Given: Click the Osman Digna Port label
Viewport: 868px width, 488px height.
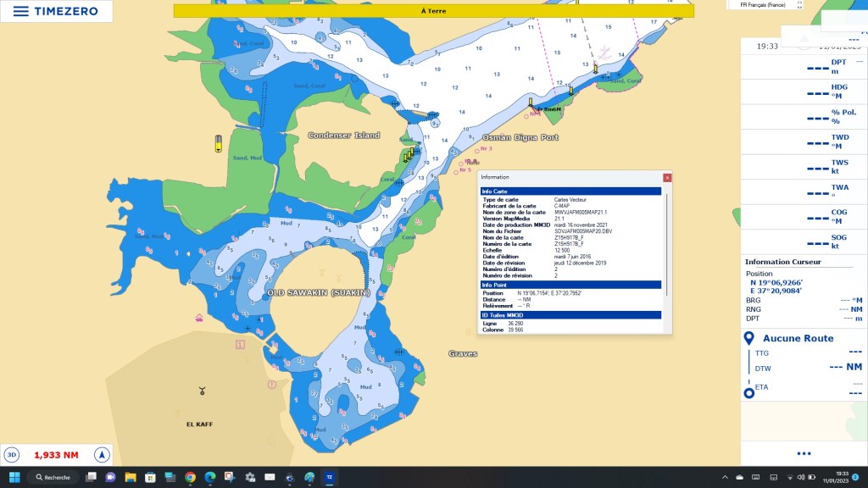Looking at the screenshot, I should (520, 137).
